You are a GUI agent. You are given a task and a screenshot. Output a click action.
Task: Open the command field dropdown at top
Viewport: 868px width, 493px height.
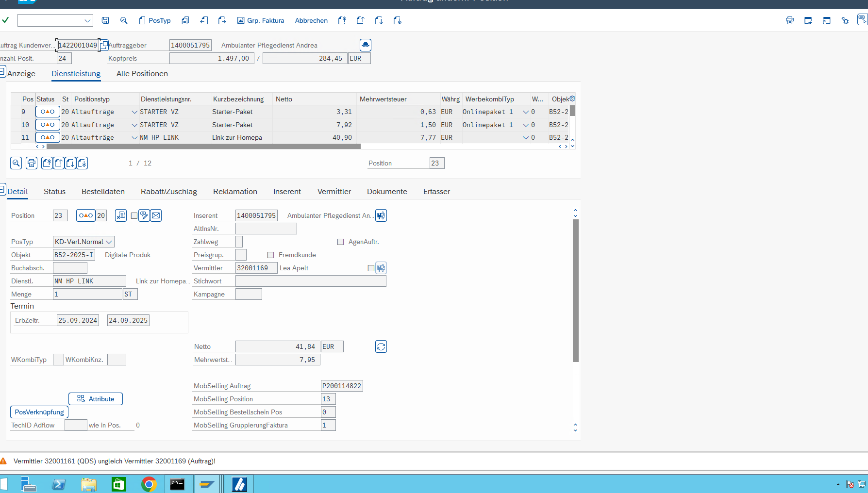[87, 20]
